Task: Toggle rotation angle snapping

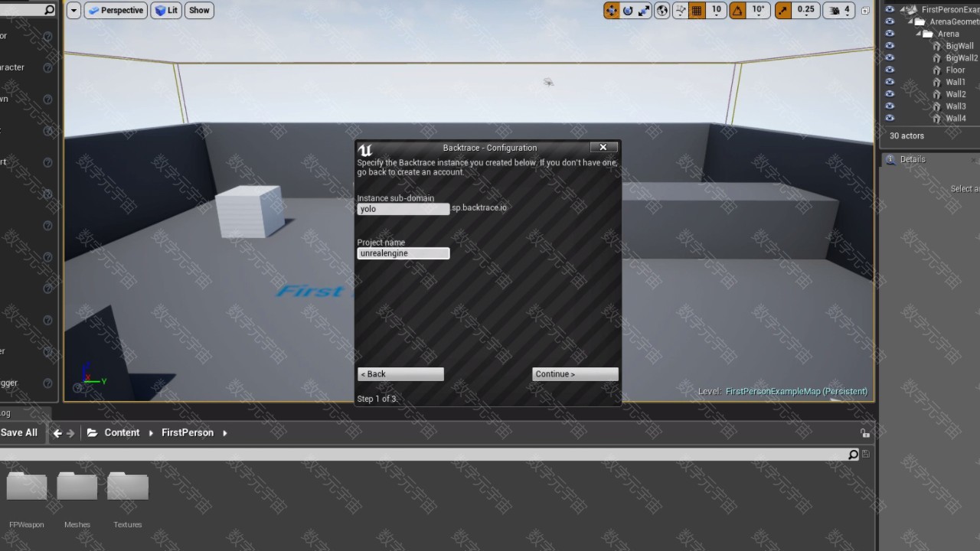Action: 737,10
